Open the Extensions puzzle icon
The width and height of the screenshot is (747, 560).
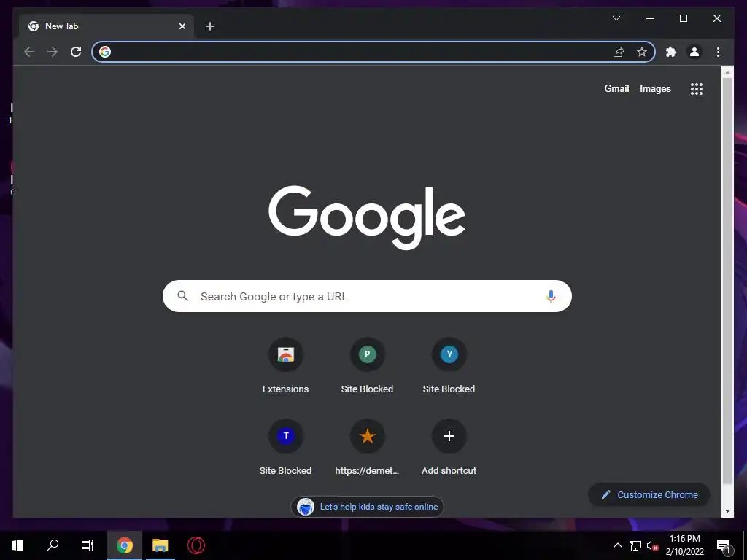671,52
